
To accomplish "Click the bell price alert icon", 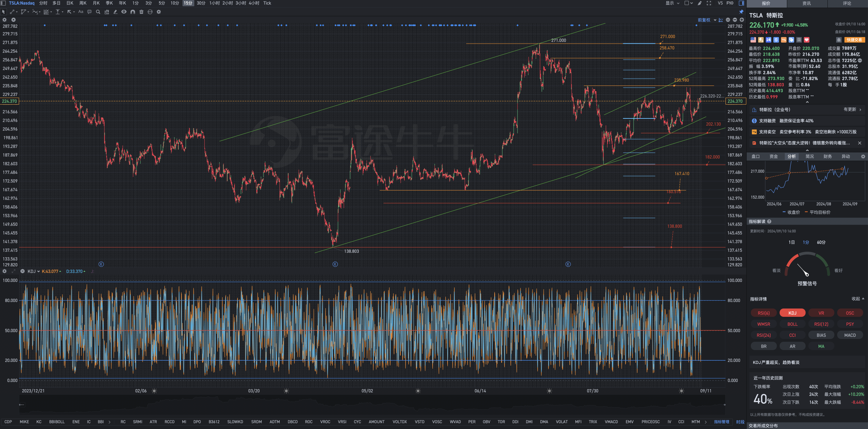I will point(839,40).
